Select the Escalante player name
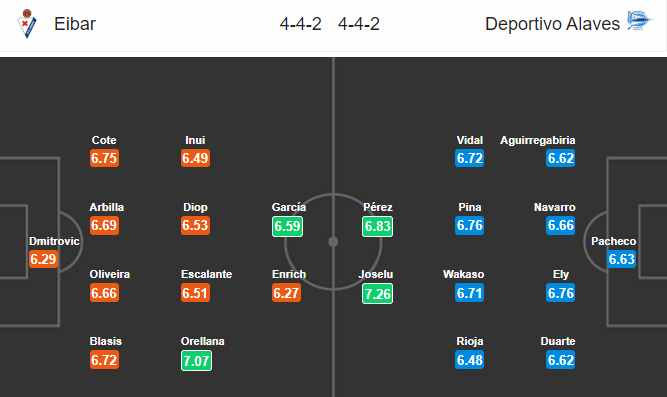 tap(207, 274)
